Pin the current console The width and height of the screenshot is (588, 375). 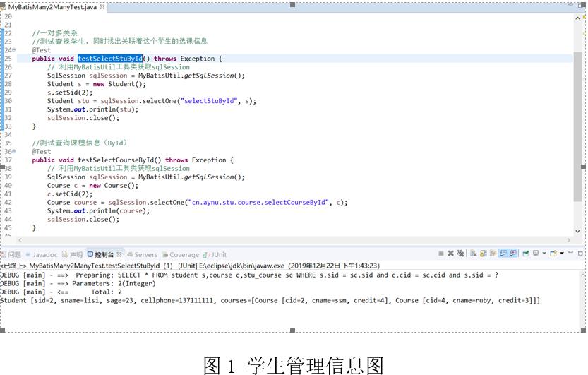pyautogui.click(x=526, y=254)
